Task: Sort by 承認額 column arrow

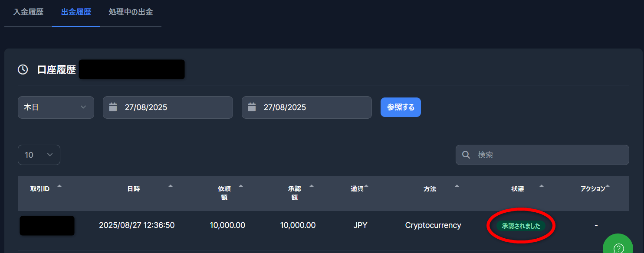Action: click(312, 186)
